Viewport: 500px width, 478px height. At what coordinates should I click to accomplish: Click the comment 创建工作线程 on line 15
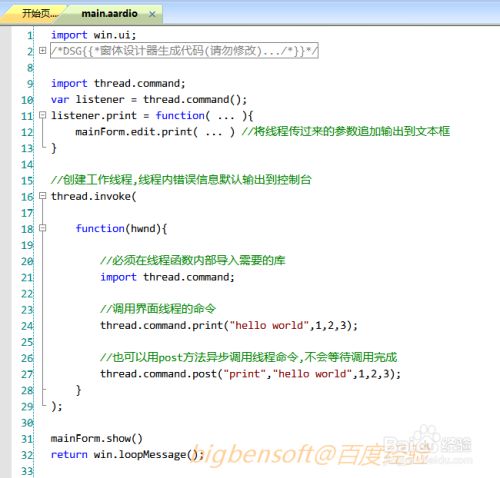(181, 180)
